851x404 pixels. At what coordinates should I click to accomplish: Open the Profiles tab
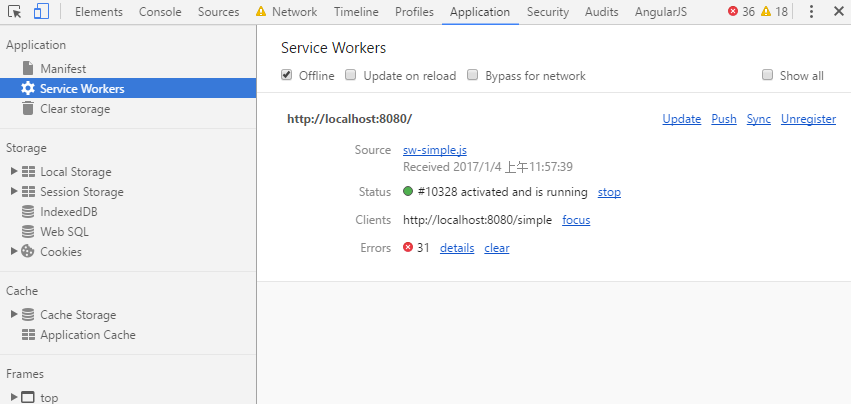414,12
